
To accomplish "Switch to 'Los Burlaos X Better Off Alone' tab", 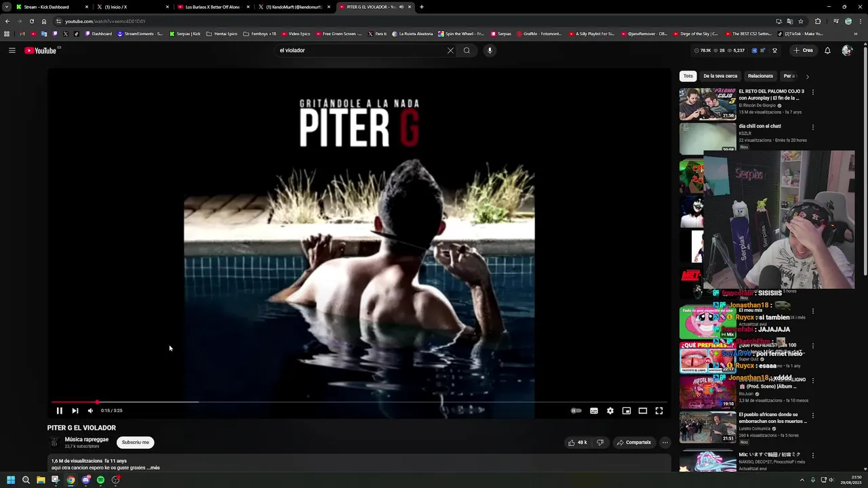I will pos(213,7).
